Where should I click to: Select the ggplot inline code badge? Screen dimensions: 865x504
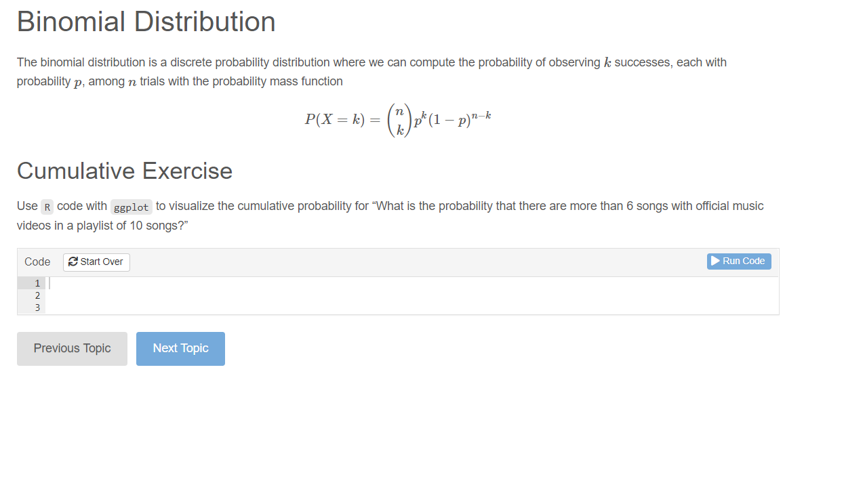131,207
